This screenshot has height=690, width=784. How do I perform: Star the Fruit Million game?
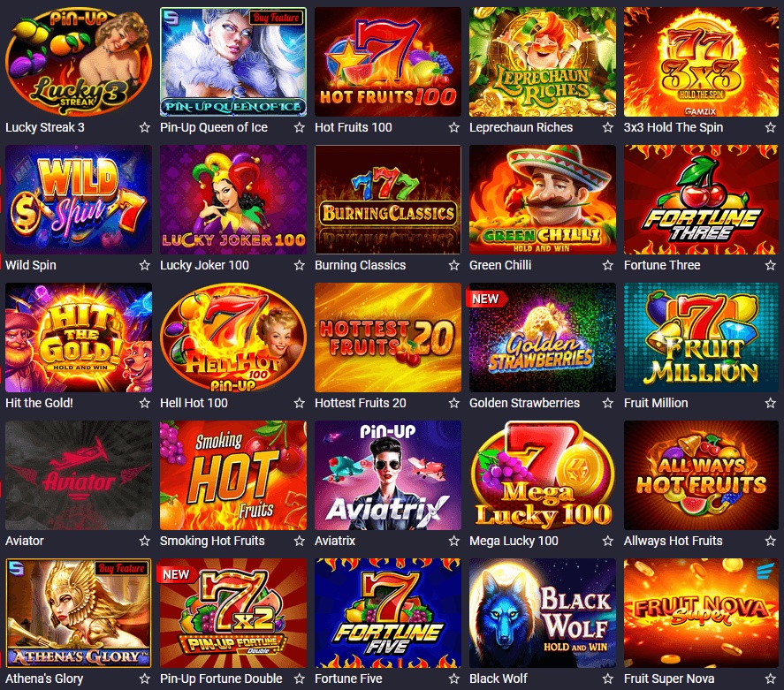click(x=770, y=403)
